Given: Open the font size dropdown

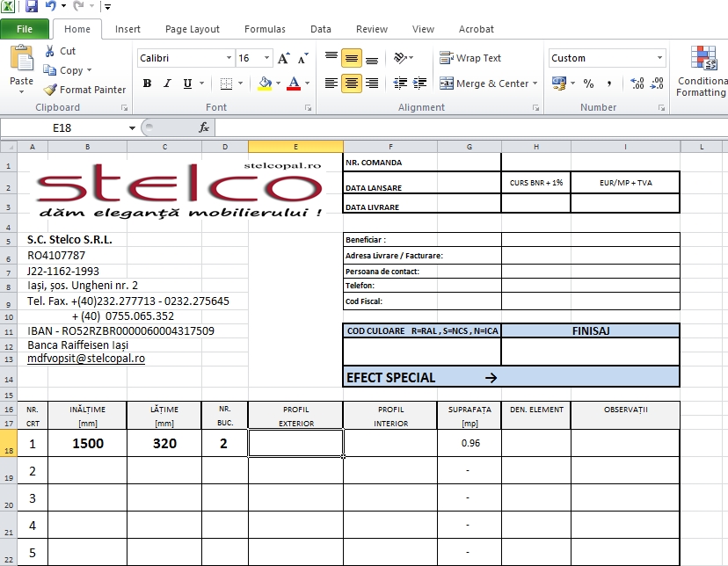Looking at the screenshot, I should (x=266, y=58).
